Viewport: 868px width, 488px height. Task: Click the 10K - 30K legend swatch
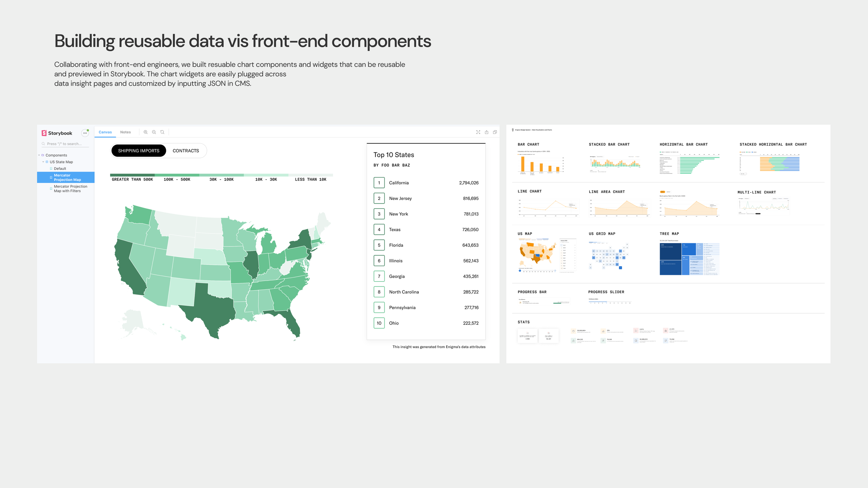266,175
